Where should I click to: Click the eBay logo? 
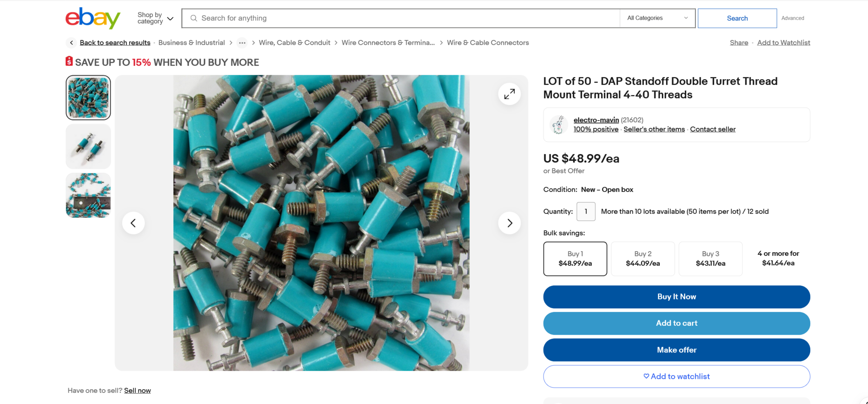[x=93, y=18]
